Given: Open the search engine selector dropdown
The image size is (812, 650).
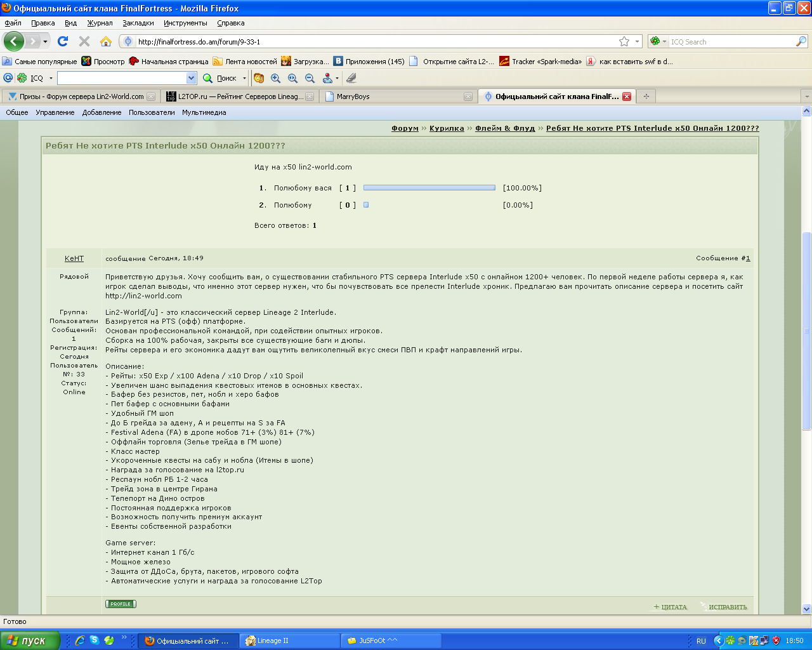Looking at the screenshot, I should tap(665, 41).
